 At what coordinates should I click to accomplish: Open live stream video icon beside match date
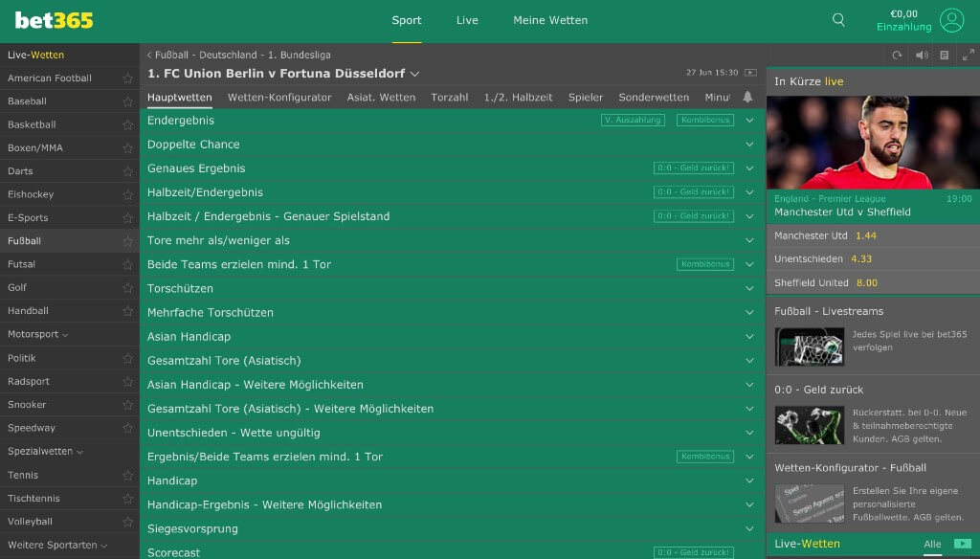pyautogui.click(x=750, y=73)
